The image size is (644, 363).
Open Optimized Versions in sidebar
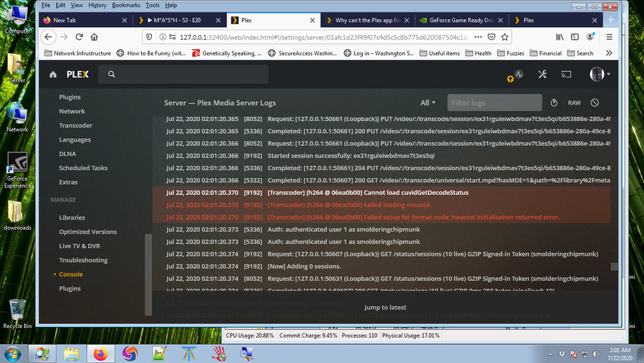[x=88, y=232]
